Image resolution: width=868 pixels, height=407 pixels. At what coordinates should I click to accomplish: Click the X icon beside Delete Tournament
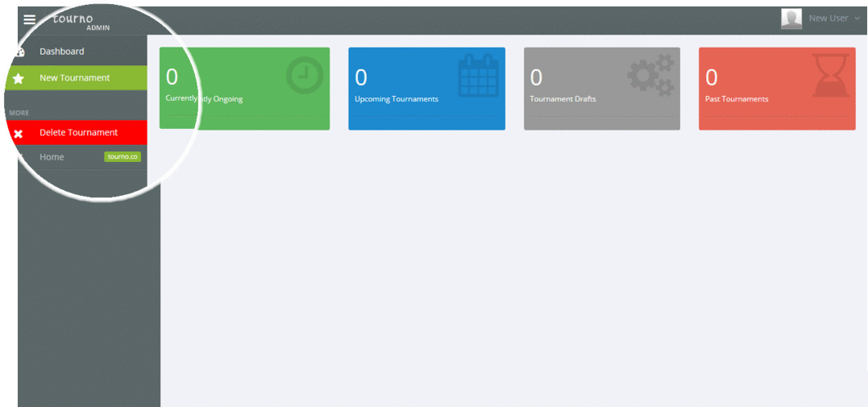tap(18, 133)
